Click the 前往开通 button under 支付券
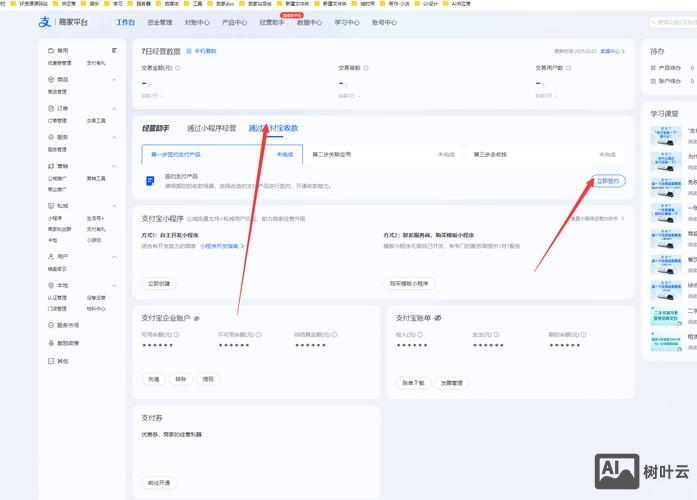697x500 pixels. pyautogui.click(x=159, y=483)
